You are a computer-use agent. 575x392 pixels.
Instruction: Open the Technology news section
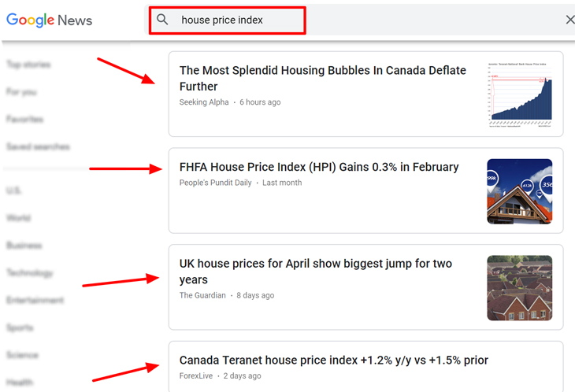coord(30,273)
